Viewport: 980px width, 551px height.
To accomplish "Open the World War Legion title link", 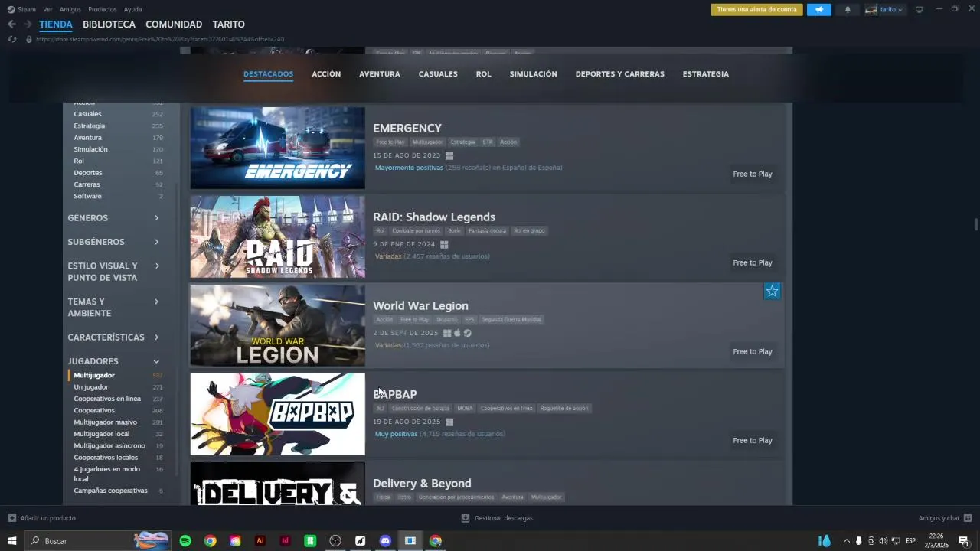I will (420, 305).
